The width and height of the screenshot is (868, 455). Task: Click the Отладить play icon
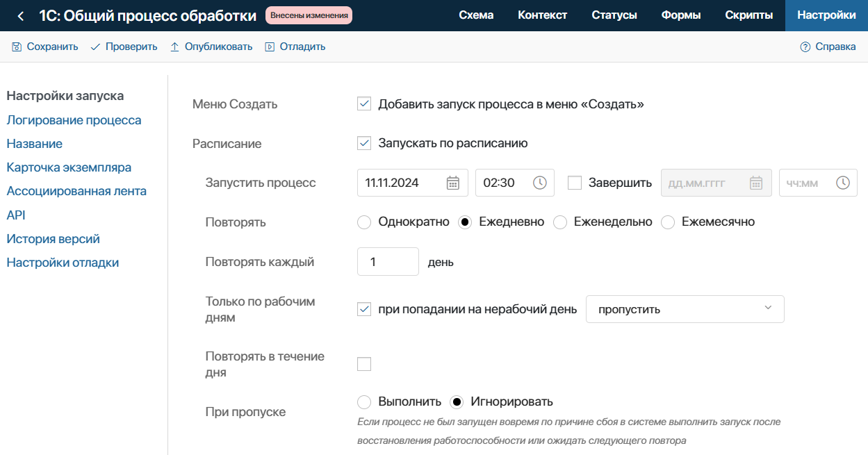click(x=269, y=47)
